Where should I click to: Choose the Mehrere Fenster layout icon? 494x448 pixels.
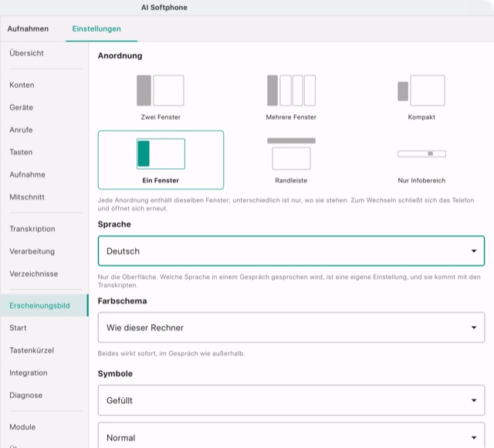click(291, 90)
